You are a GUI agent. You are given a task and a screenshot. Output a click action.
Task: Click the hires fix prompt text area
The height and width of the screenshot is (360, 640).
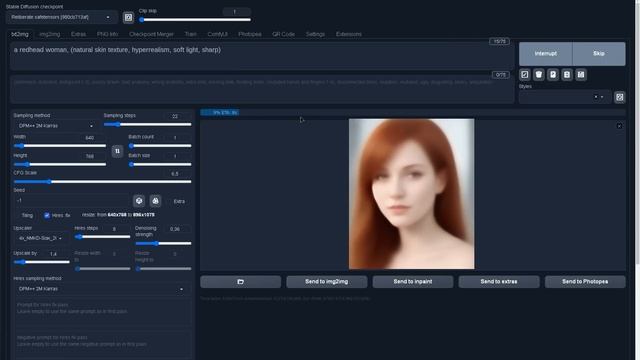click(103, 312)
